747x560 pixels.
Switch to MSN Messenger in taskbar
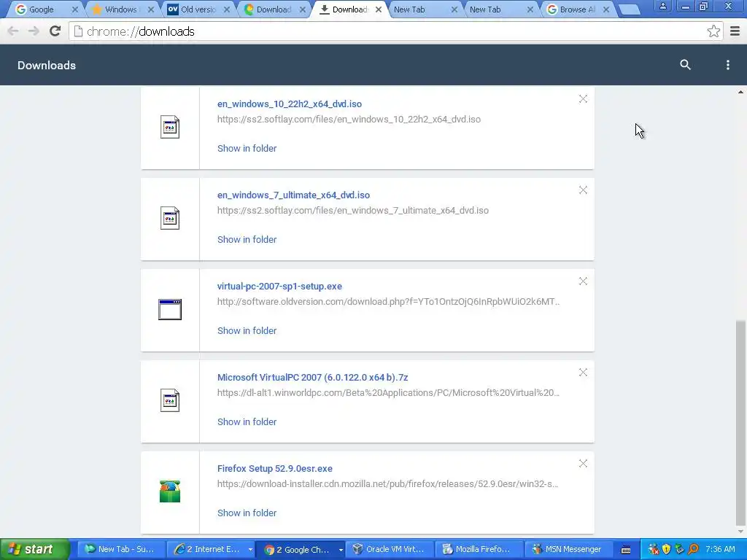(x=569, y=549)
